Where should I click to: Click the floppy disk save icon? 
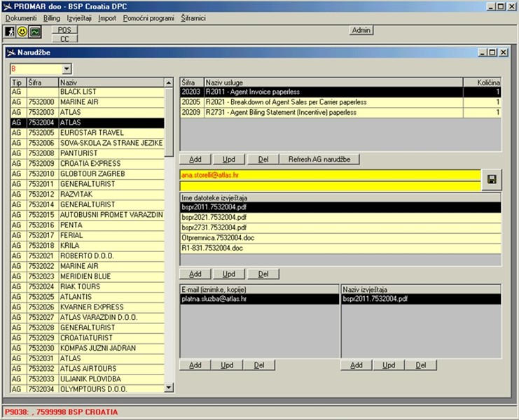tap(492, 180)
